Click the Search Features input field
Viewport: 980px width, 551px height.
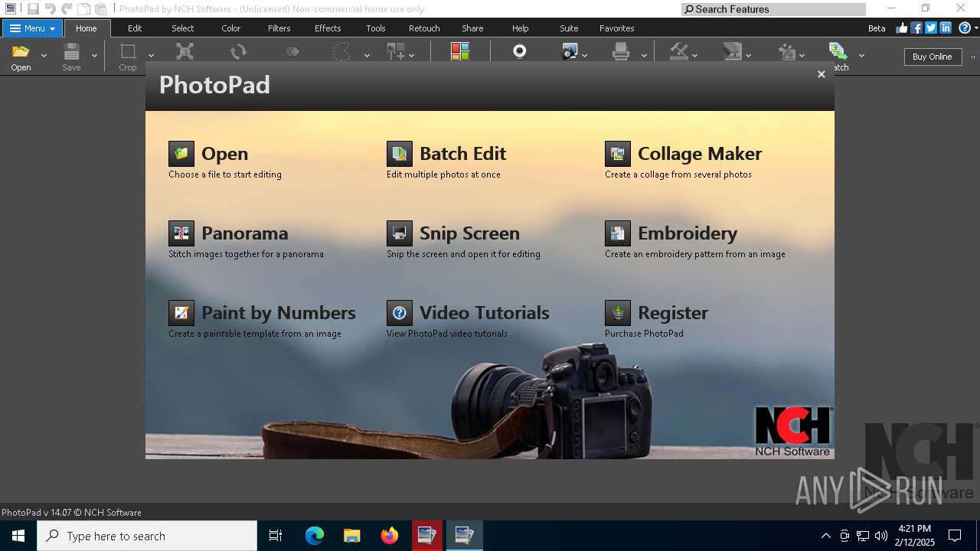click(773, 9)
